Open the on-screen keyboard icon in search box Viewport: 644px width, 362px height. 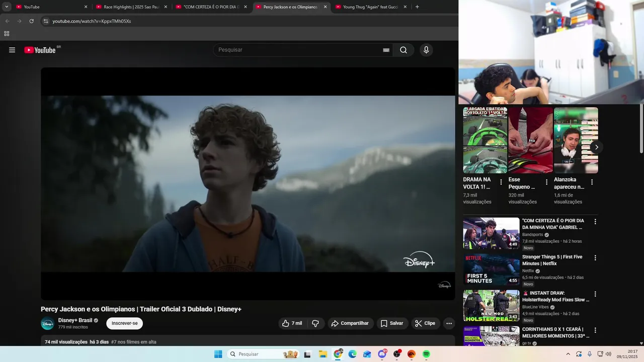[386, 50]
